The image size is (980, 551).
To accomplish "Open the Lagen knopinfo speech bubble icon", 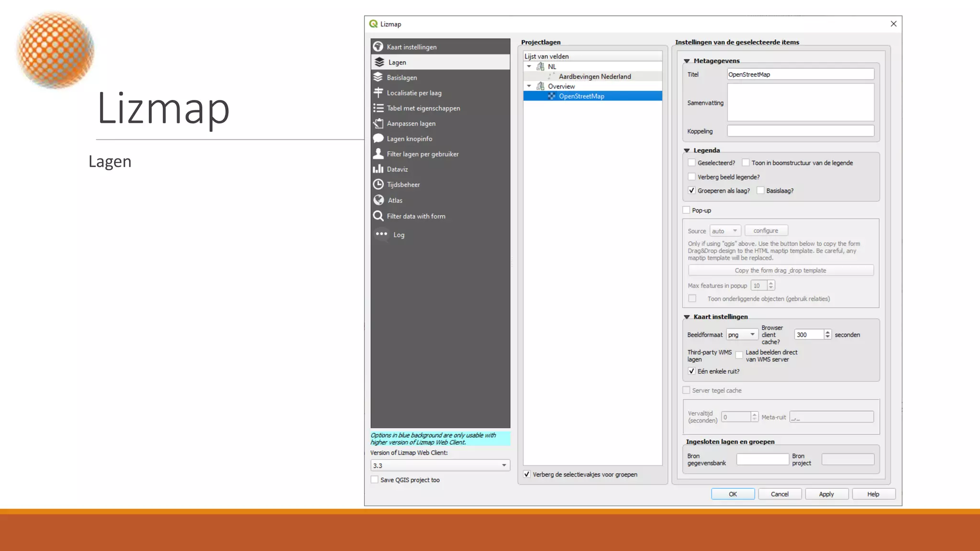I will 378,138.
